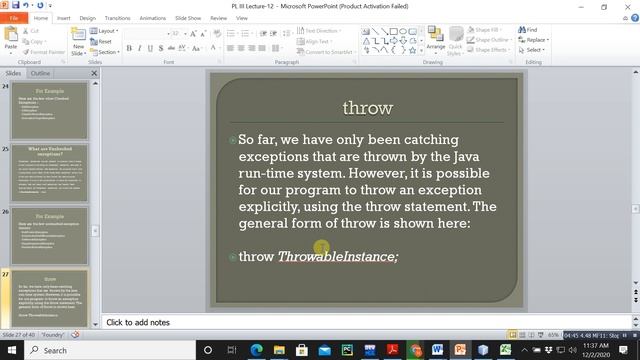Open Microsoft Edge from the taskbar
Screen dimensions: 640x360
(x=256, y=350)
